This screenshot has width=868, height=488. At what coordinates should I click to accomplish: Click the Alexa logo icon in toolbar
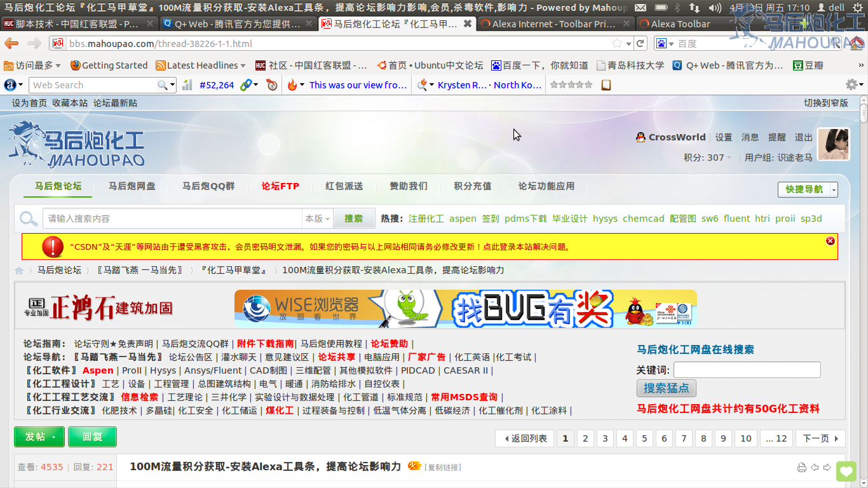pyautogui.click(x=10, y=85)
